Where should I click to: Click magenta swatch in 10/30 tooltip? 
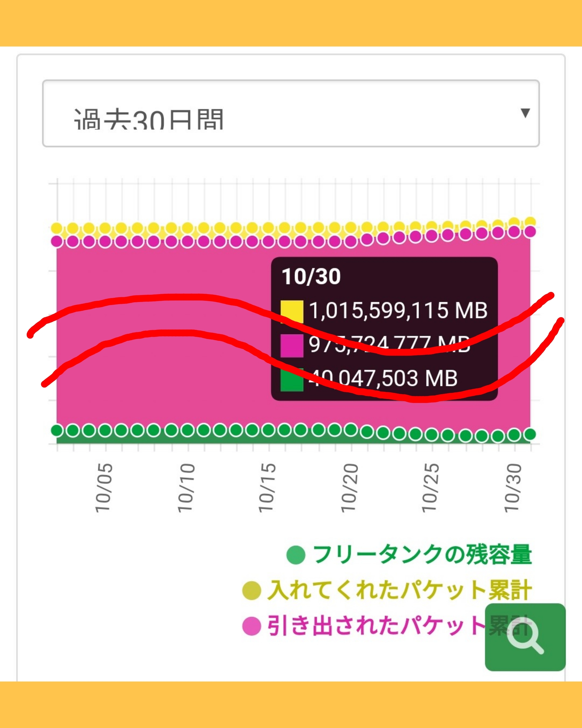292,345
